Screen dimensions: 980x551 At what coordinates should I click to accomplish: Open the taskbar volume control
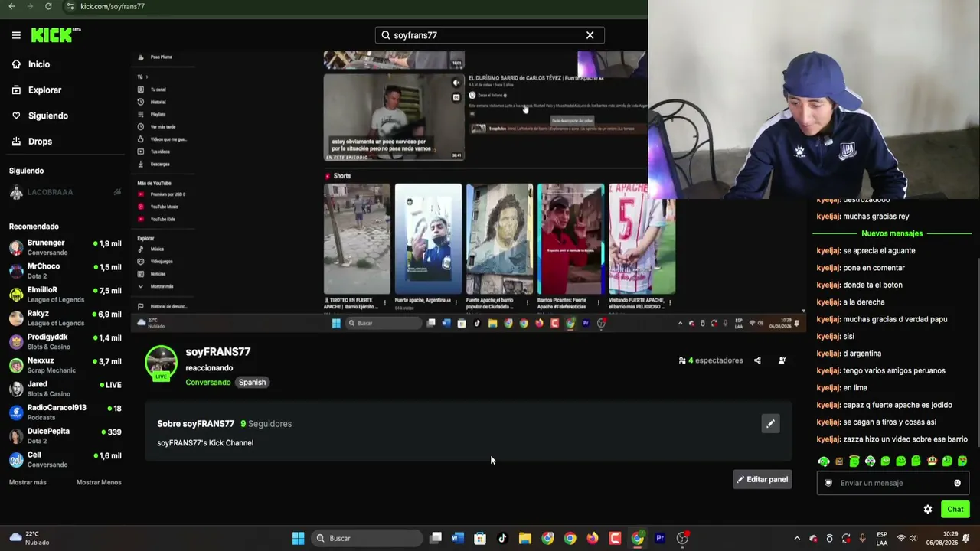[x=913, y=538]
